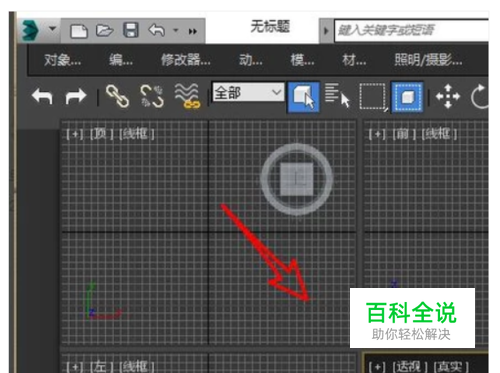Image resolution: width=500 pixels, height=373 pixels.
Task: Undo using the quick access toolbar arrow
Action: (157, 30)
